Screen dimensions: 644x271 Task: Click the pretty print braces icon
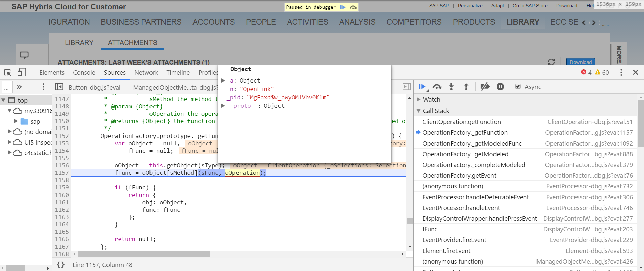61,265
